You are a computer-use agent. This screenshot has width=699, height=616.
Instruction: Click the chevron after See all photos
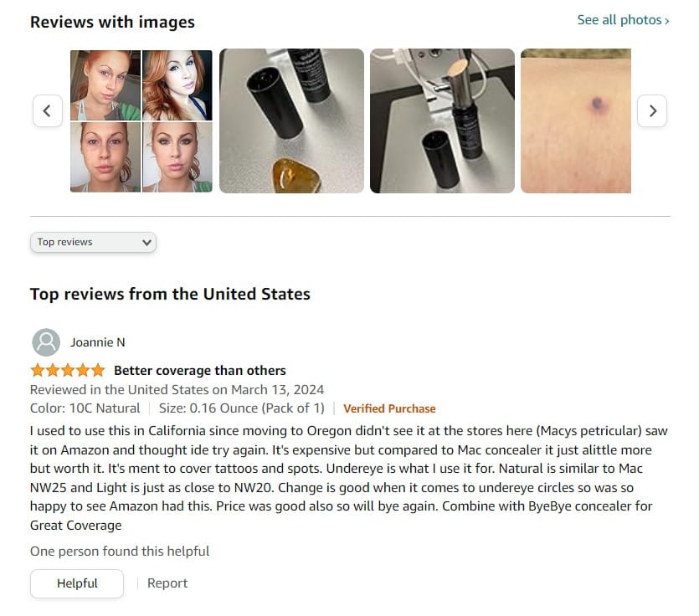667,21
